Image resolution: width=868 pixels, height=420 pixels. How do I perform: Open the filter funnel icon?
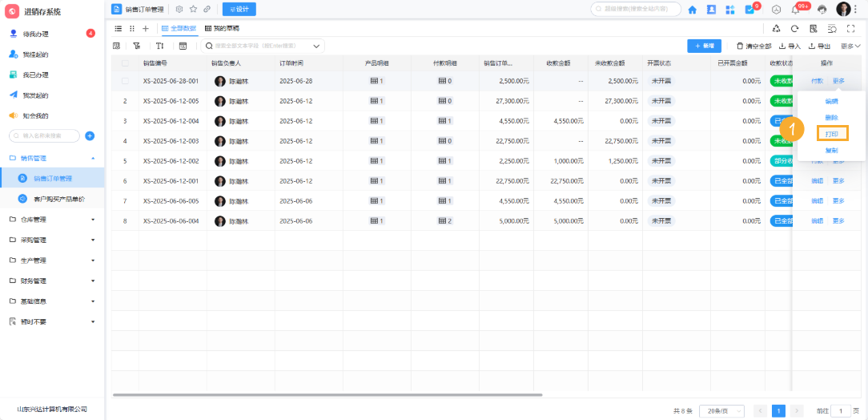137,46
